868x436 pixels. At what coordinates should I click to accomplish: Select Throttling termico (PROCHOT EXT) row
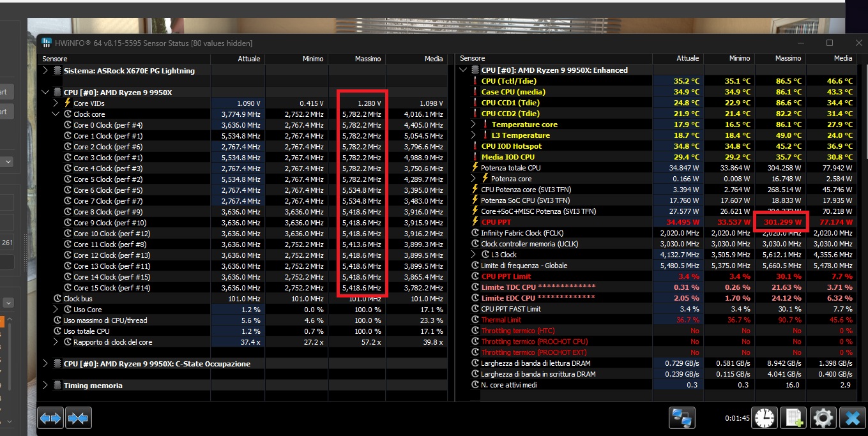656,352
